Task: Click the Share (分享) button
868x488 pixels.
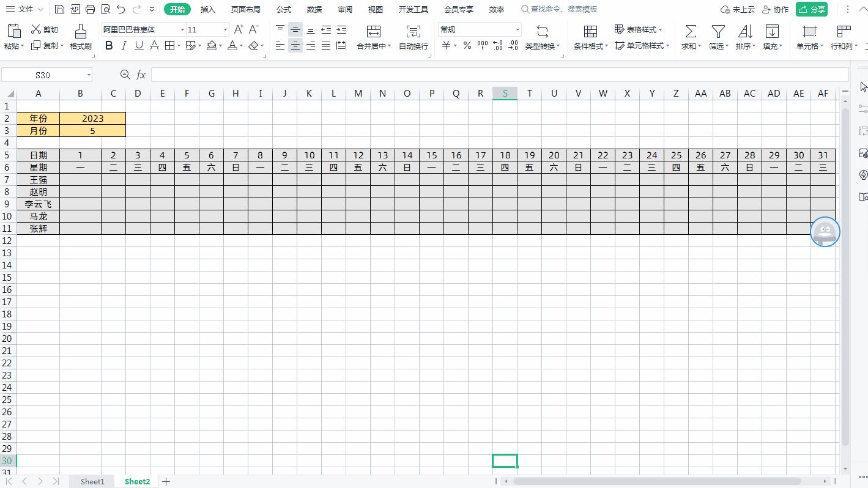Action: coord(812,9)
